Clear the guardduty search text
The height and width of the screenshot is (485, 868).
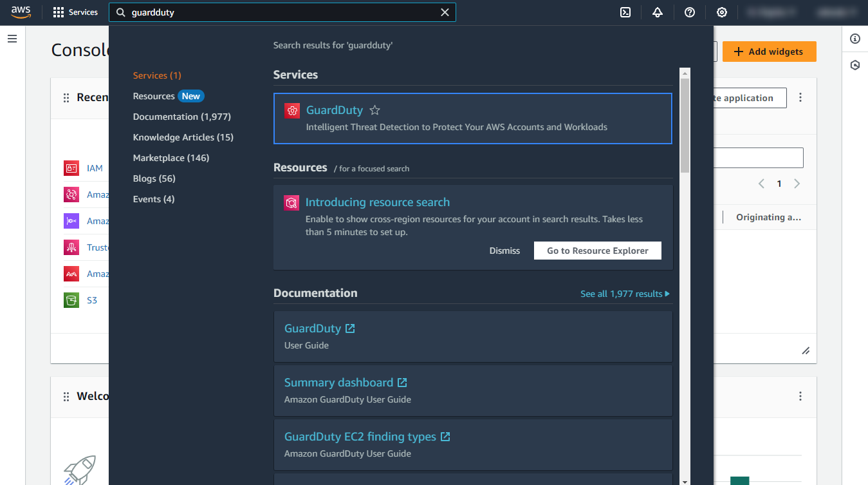tap(445, 12)
